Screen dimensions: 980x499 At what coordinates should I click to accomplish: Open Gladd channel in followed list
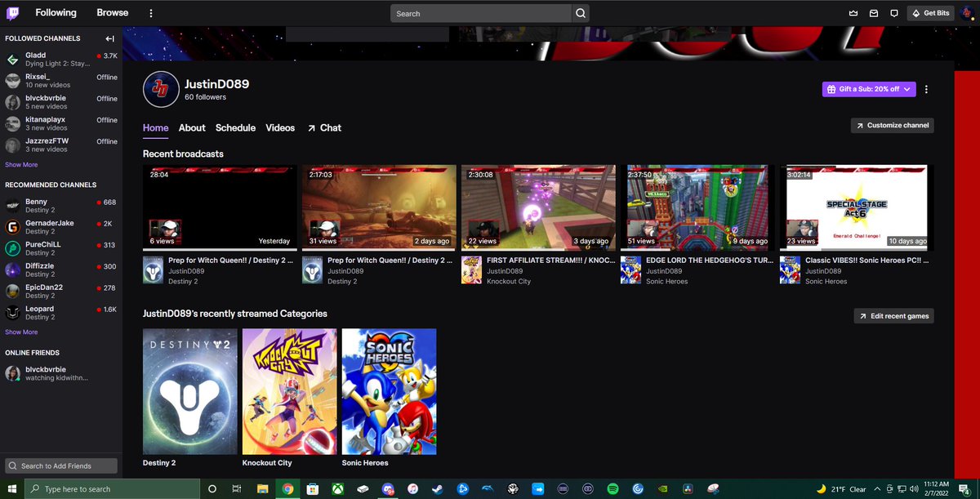click(61, 59)
